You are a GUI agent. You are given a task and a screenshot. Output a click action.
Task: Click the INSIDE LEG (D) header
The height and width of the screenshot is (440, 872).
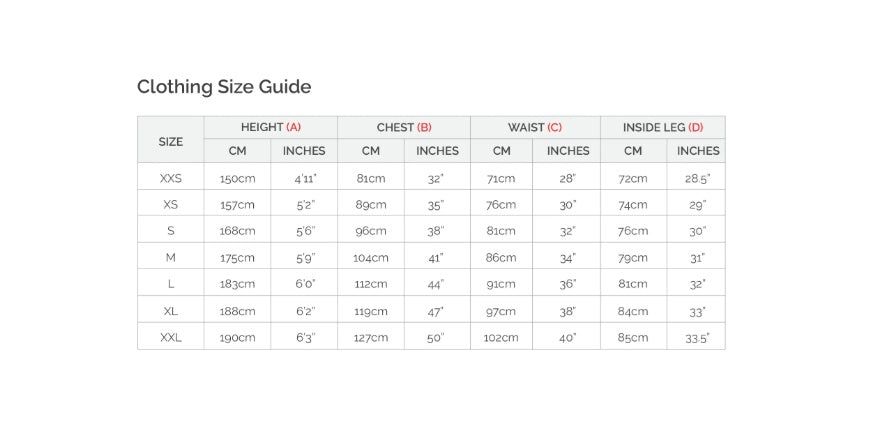click(x=663, y=127)
